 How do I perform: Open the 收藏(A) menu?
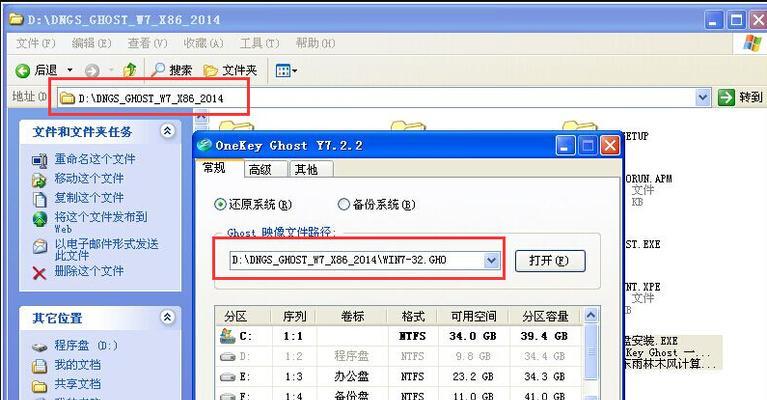203,44
